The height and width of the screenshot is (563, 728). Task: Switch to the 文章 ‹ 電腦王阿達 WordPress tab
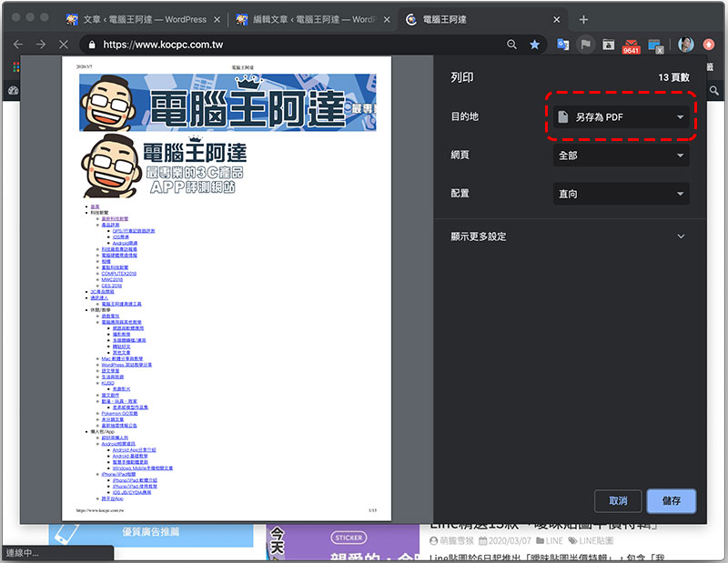click(x=142, y=19)
